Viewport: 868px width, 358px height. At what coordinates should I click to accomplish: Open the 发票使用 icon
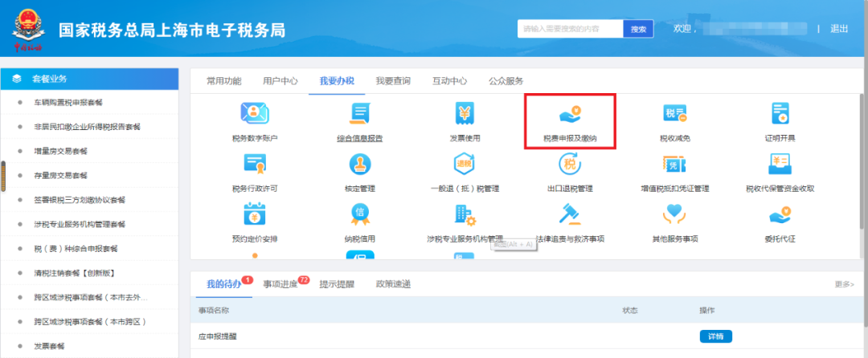click(465, 113)
